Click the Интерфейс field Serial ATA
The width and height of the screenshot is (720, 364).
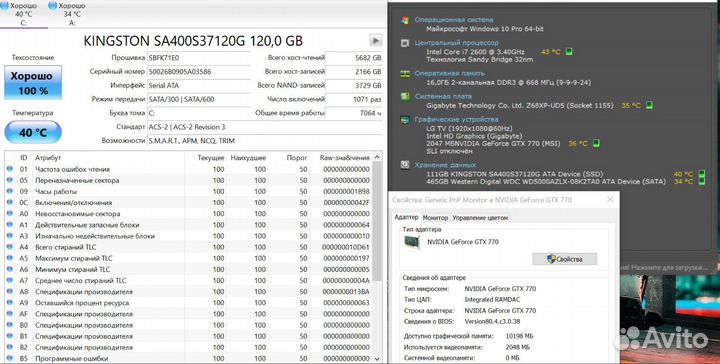(199, 85)
